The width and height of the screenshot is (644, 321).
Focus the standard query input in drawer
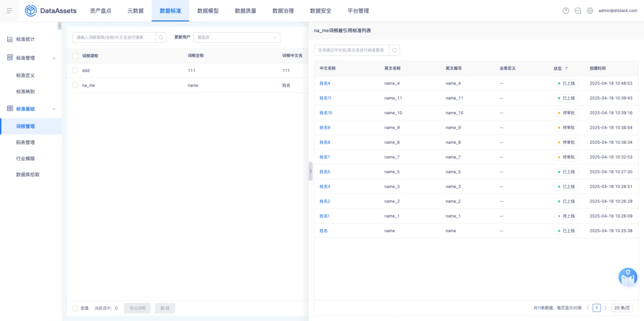[x=352, y=50]
